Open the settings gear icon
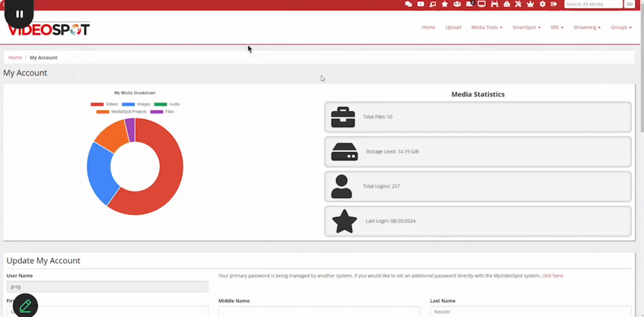 coord(542,4)
